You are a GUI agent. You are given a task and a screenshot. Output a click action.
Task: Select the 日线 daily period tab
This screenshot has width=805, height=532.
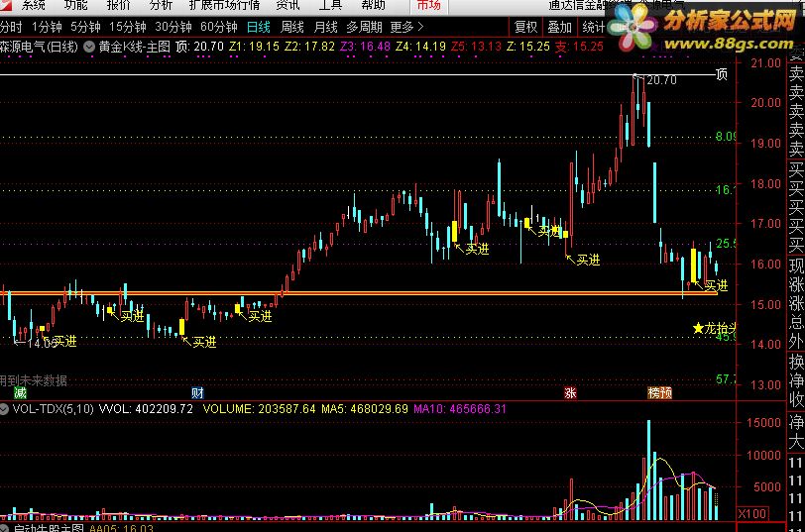click(258, 27)
